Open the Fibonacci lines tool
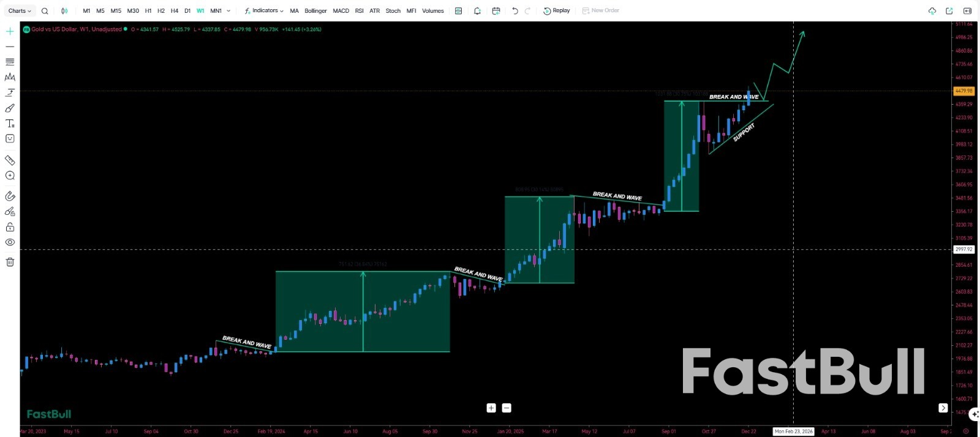980x437 pixels. [10, 62]
